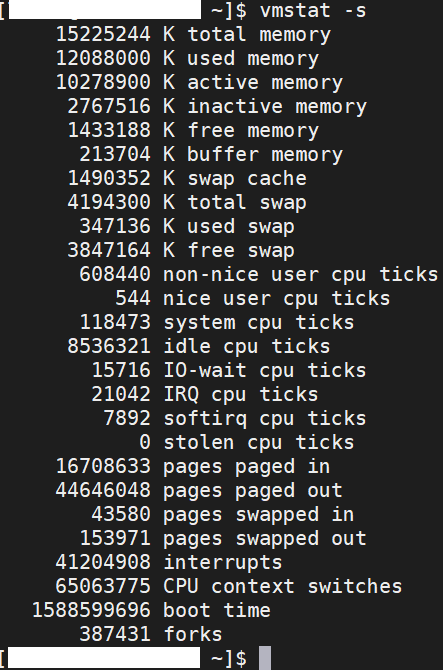443x670 pixels.
Task: Click the 'forks' line at the bottom
Action: [151, 634]
